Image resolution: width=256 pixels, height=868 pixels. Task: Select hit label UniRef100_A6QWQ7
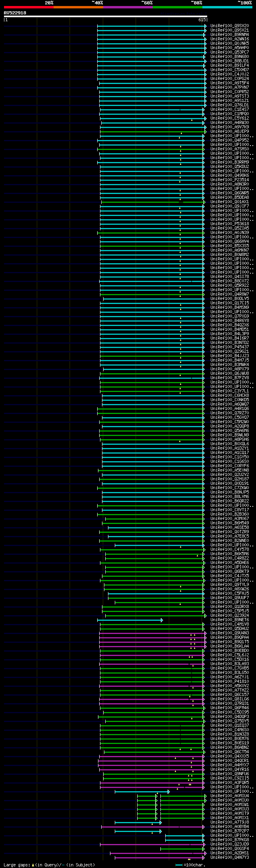coord(230,404)
